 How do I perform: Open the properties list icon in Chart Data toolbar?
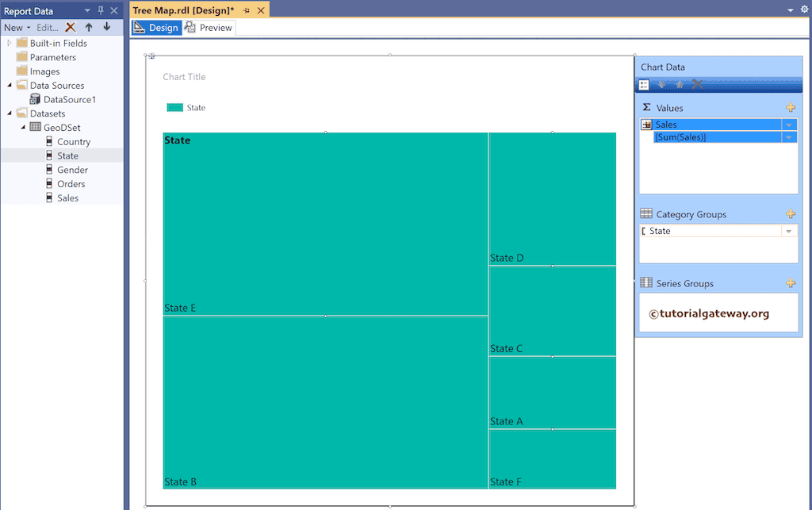644,84
